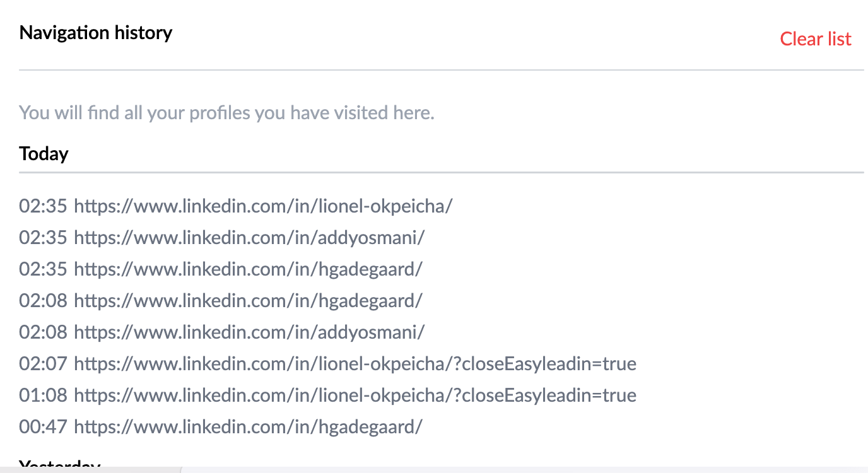
Task: Click the 02:35 timestamp beside lionel-okpeicha
Action: coord(44,206)
